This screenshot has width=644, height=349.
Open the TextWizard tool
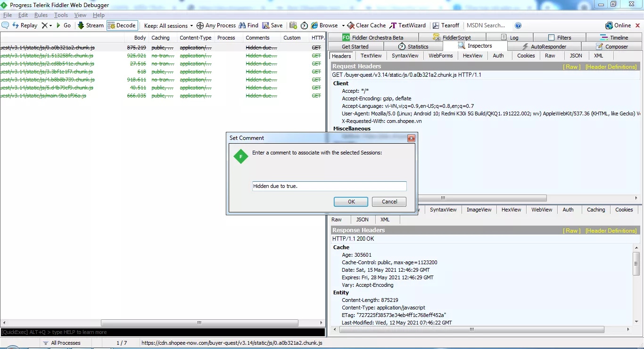coord(408,25)
